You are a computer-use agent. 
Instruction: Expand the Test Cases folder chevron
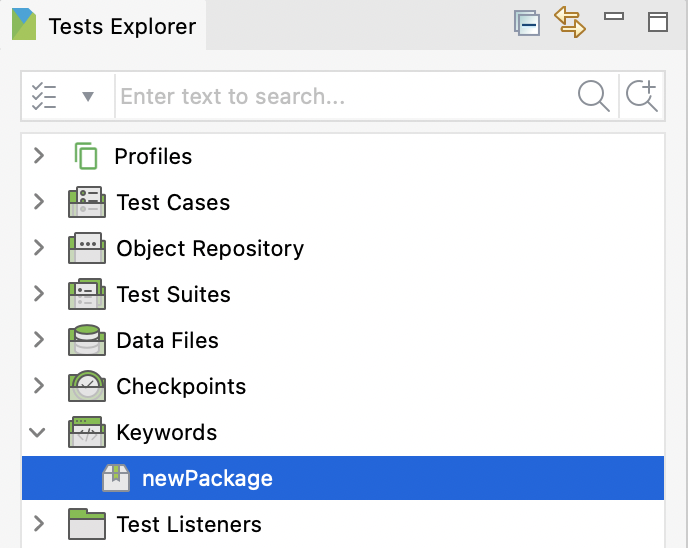click(x=39, y=202)
